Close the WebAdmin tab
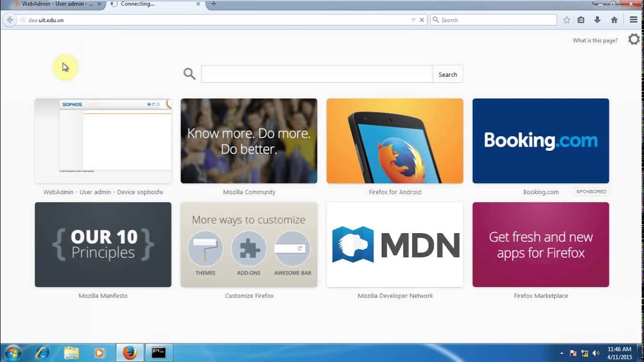 tap(99, 4)
